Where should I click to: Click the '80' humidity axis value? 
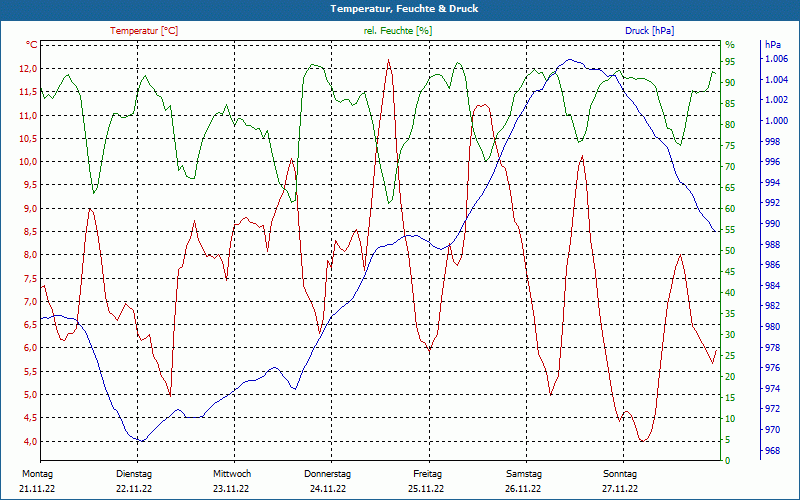(x=730, y=124)
